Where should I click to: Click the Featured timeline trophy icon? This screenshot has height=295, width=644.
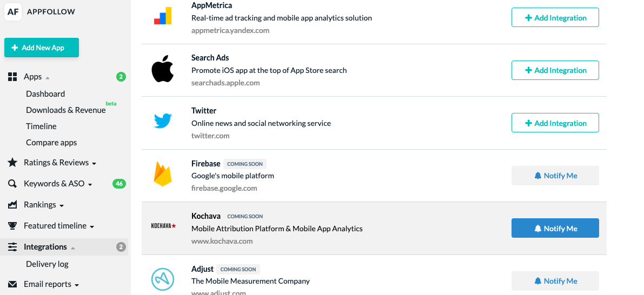coord(13,226)
